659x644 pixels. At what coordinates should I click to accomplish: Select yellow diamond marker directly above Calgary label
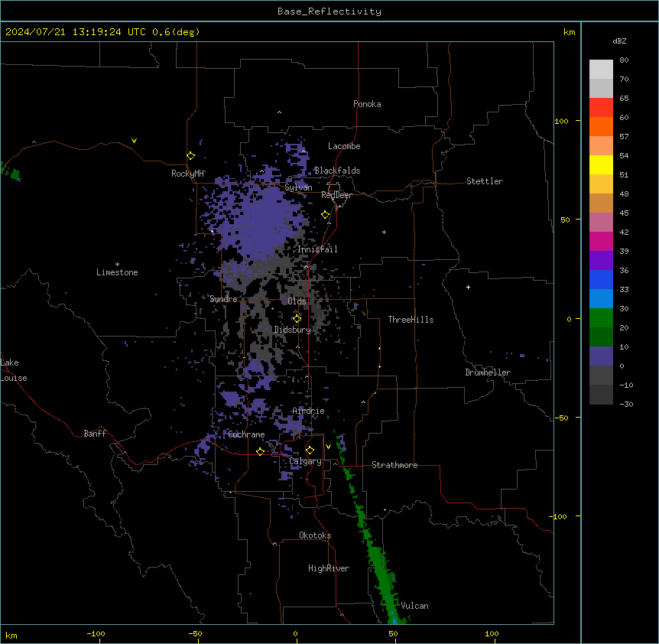[x=310, y=450]
